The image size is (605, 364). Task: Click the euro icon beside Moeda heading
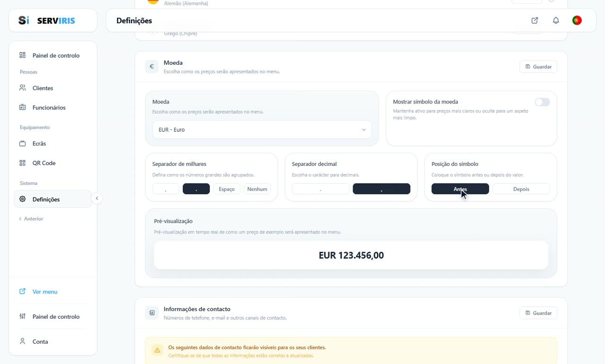click(x=152, y=67)
